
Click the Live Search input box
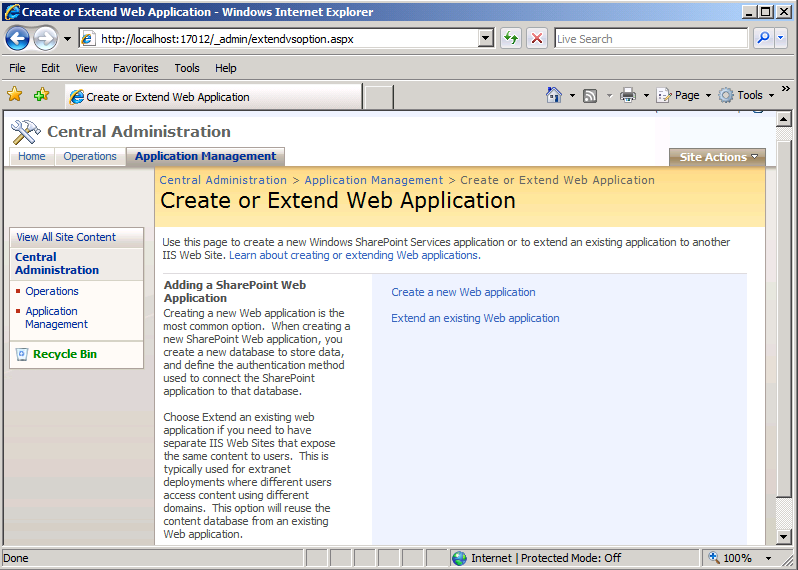click(651, 39)
